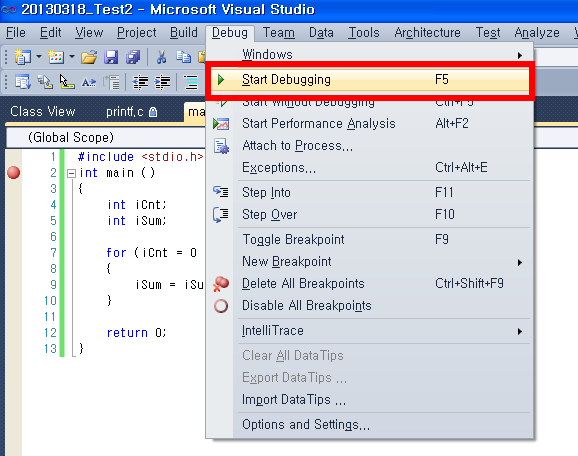Expand the New Breakpoint submenu arrow
The height and width of the screenshot is (456, 578).
click(x=520, y=262)
